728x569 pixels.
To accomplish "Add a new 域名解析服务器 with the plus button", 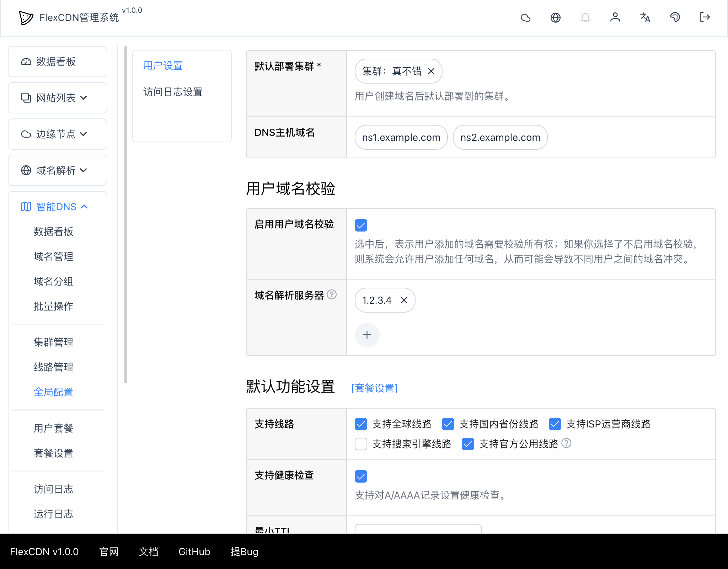I will tap(367, 335).
